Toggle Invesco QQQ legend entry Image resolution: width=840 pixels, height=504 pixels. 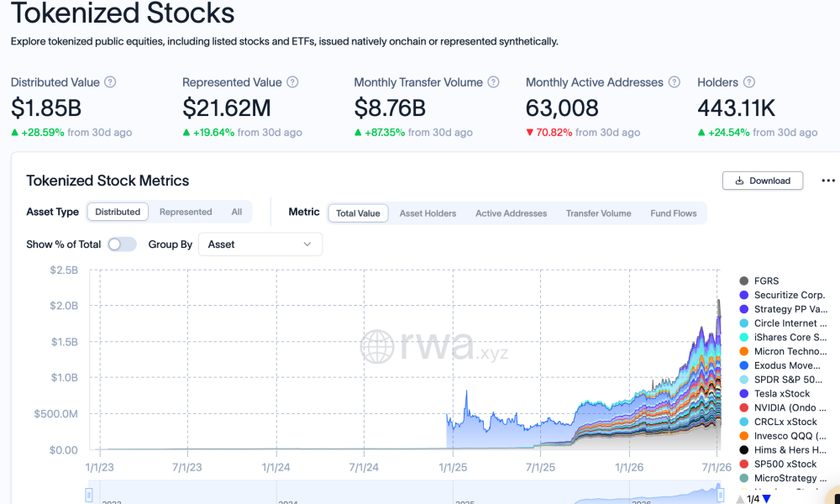point(783,436)
